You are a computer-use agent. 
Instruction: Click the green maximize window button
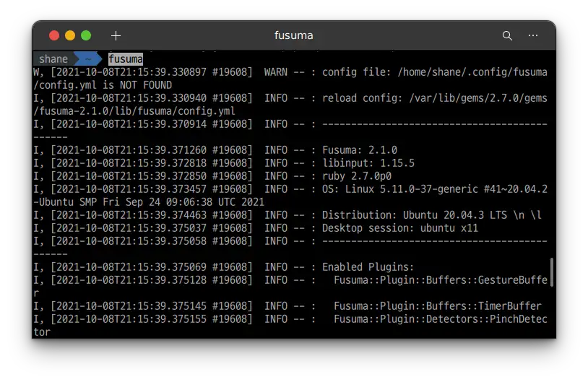tap(86, 35)
